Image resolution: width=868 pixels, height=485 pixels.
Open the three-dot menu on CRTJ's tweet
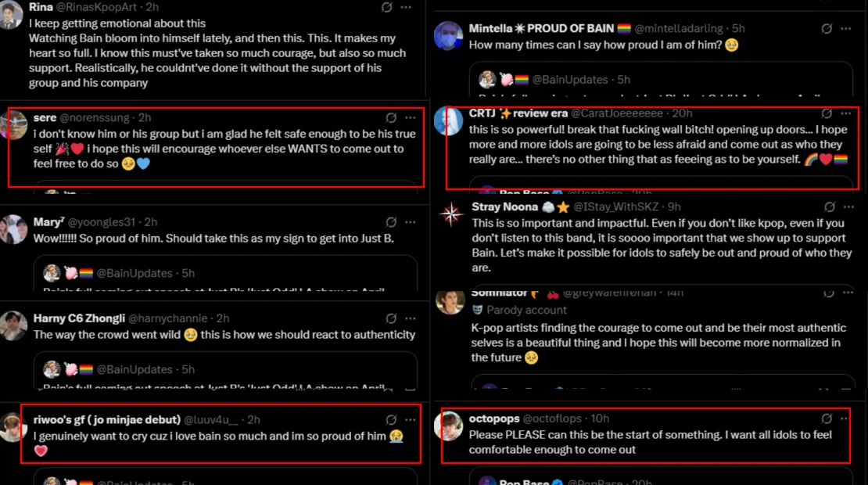coord(846,113)
